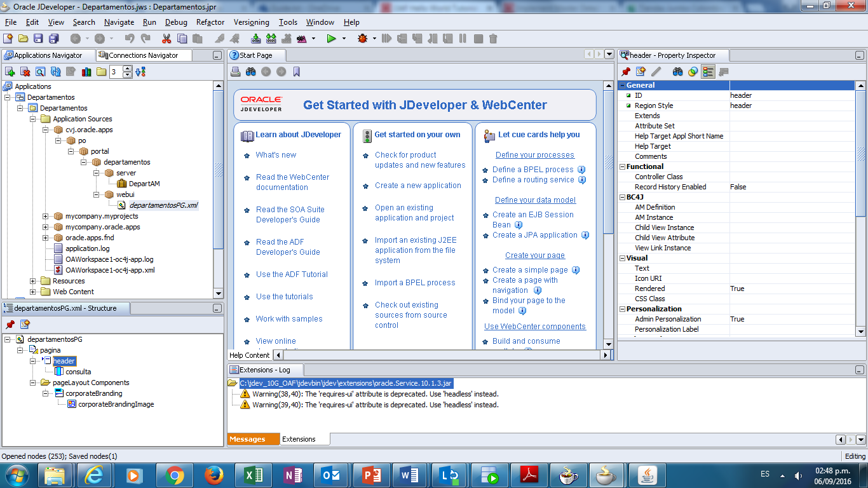Viewport: 868px width, 488px height.
Task: Click the red Debug bug icon
Action: [x=363, y=39]
